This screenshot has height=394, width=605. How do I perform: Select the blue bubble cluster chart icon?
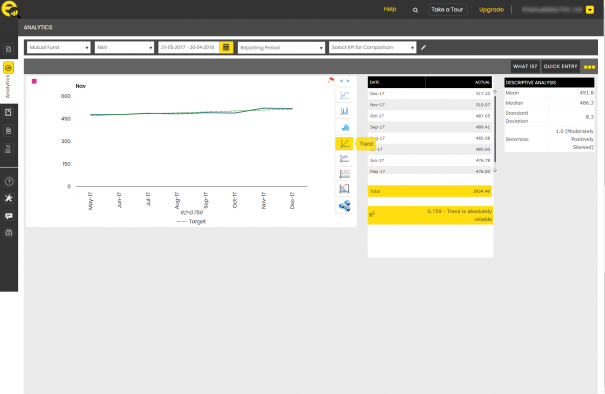pyautogui.click(x=344, y=206)
